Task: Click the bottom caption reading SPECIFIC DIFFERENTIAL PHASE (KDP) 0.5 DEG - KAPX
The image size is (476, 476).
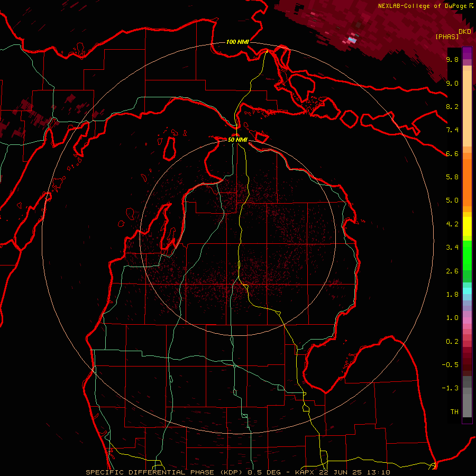Action: click(x=201, y=472)
